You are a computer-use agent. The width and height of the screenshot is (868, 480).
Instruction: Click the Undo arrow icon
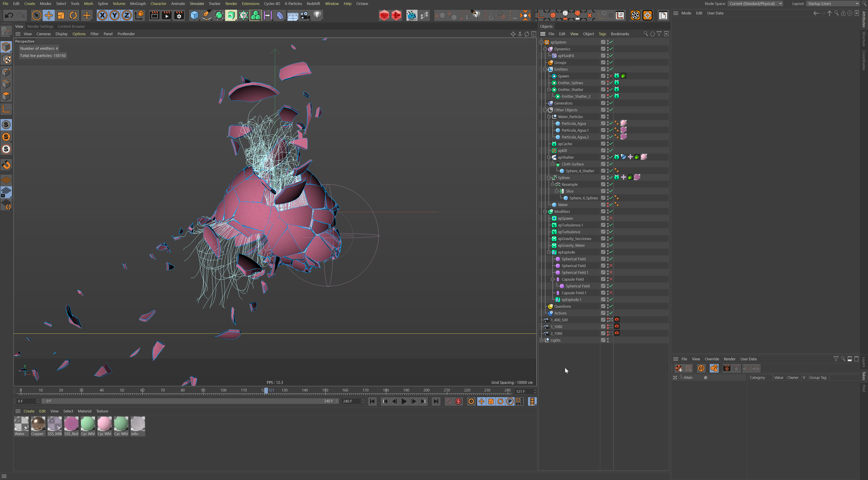coord(9,16)
